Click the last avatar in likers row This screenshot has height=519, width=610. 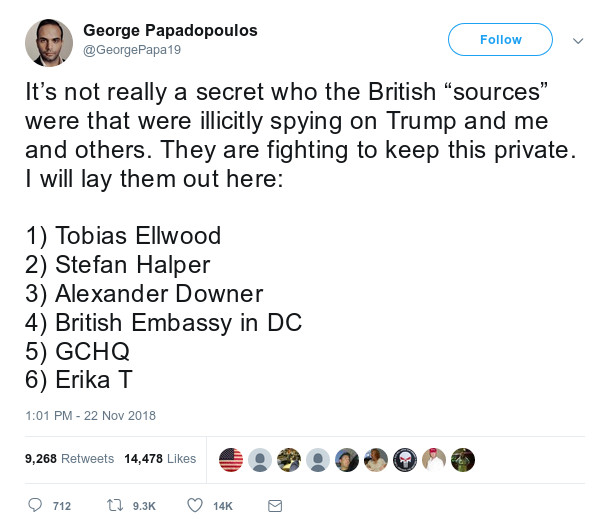463,459
